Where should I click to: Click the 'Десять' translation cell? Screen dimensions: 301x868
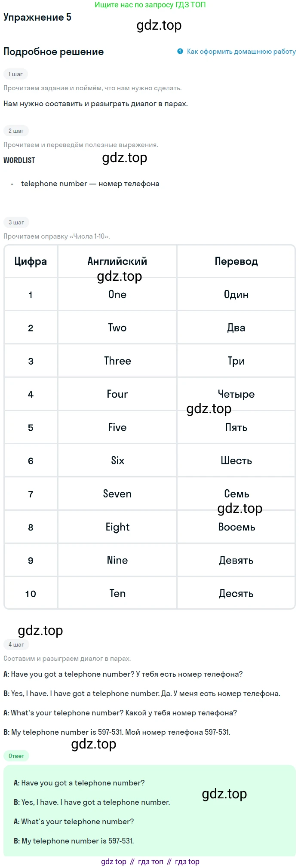[236, 593]
